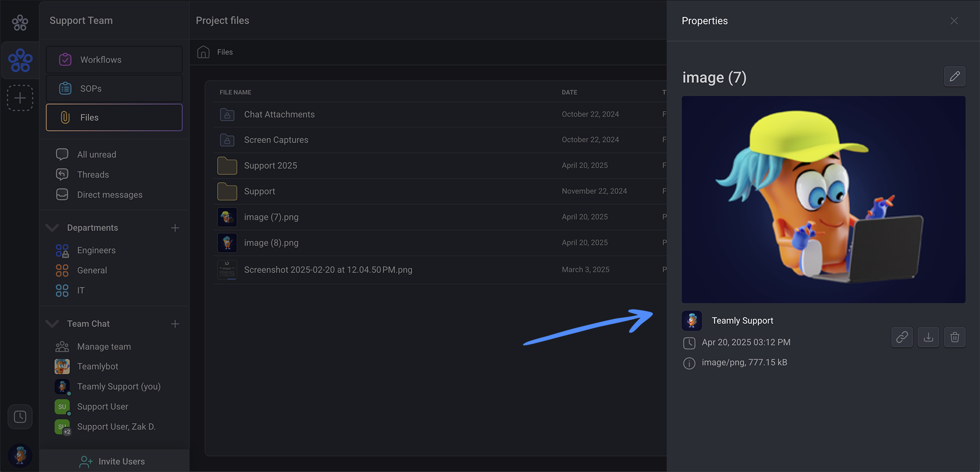Open All unread messages
The height and width of the screenshot is (472, 980).
(x=97, y=154)
